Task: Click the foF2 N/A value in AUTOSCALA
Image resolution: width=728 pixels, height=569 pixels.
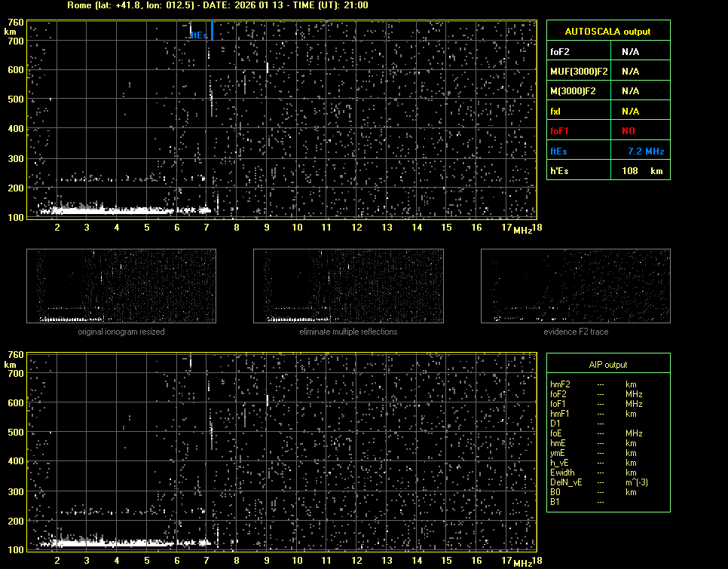Action: 631,52
